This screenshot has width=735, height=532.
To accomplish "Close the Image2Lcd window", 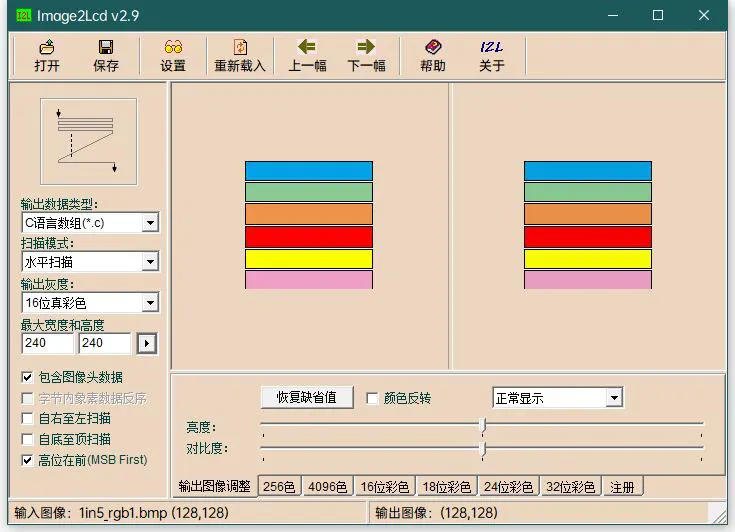I will 704,15.
